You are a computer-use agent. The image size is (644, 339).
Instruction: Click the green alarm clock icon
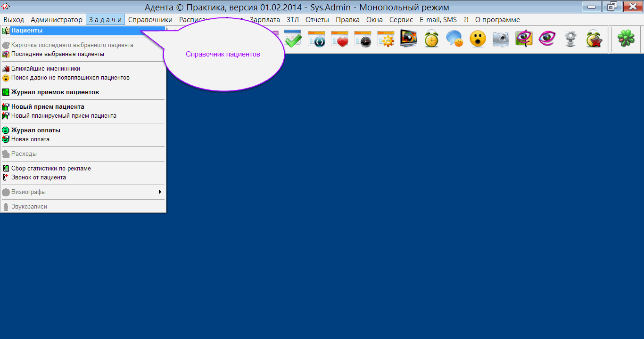pos(431,39)
